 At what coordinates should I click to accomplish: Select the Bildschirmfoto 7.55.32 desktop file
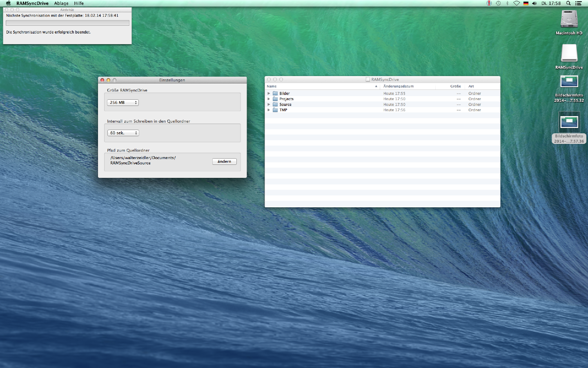[569, 82]
